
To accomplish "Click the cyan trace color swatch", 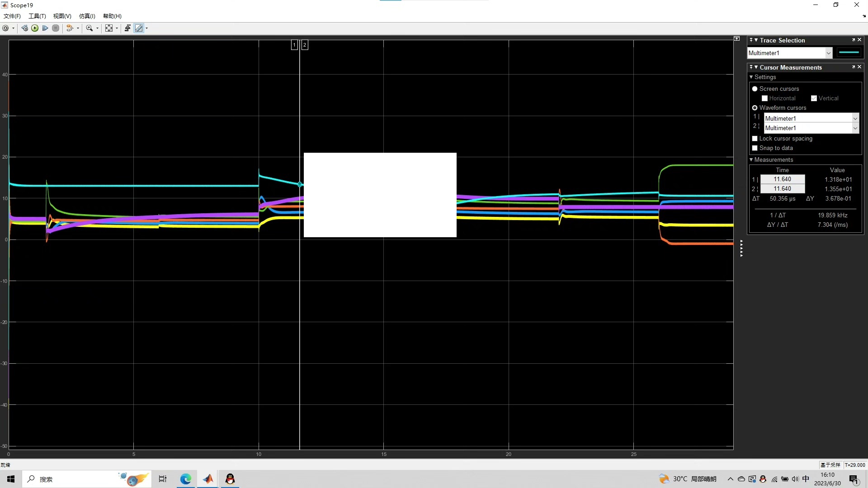I will coord(849,53).
